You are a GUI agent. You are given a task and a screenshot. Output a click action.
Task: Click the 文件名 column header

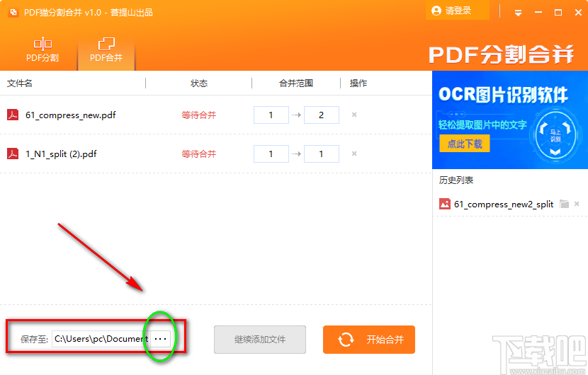[20, 83]
